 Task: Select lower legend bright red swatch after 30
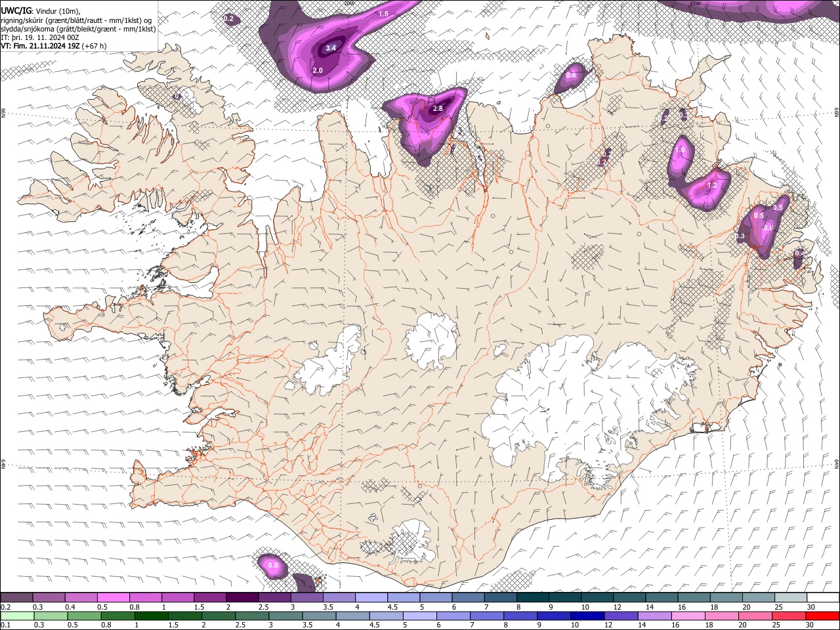tap(823, 616)
